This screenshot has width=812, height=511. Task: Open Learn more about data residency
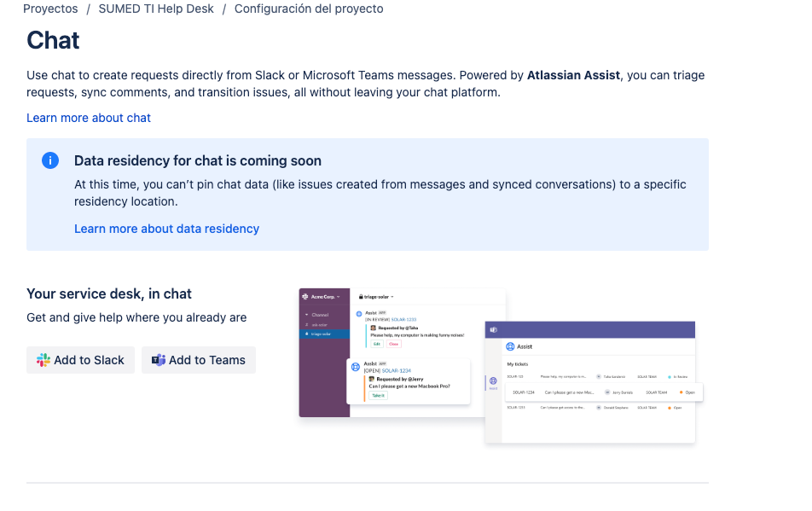pos(167,229)
